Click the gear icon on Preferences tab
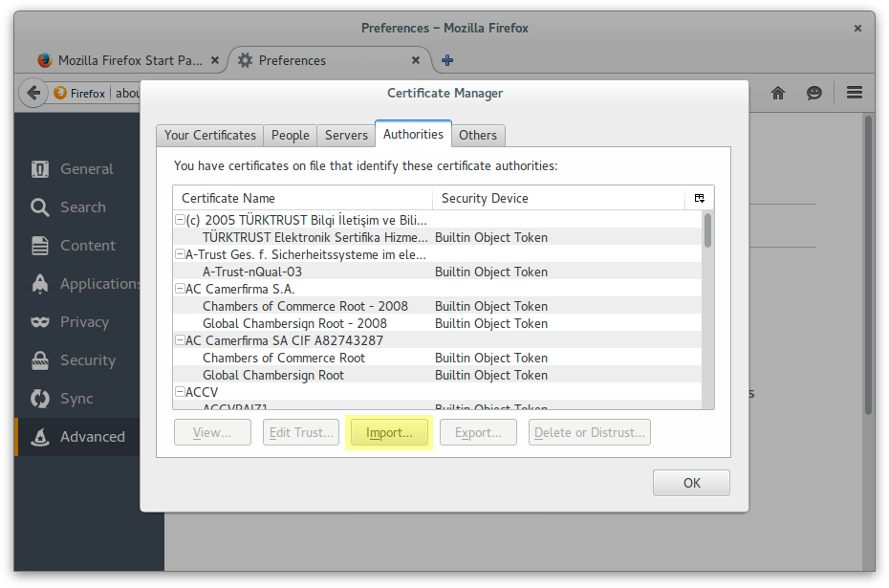Viewport: 889px width, 588px height. (x=245, y=60)
